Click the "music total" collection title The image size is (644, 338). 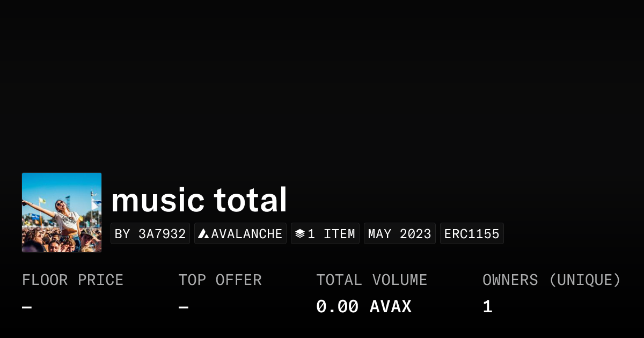pyautogui.click(x=199, y=200)
